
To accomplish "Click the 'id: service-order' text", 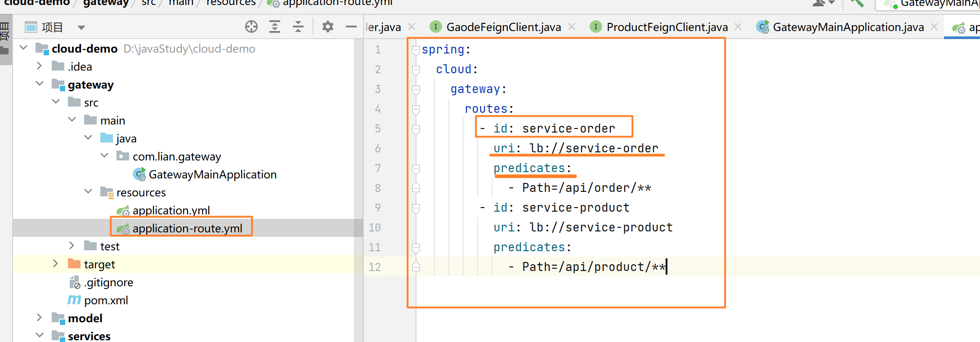I will coord(554,129).
